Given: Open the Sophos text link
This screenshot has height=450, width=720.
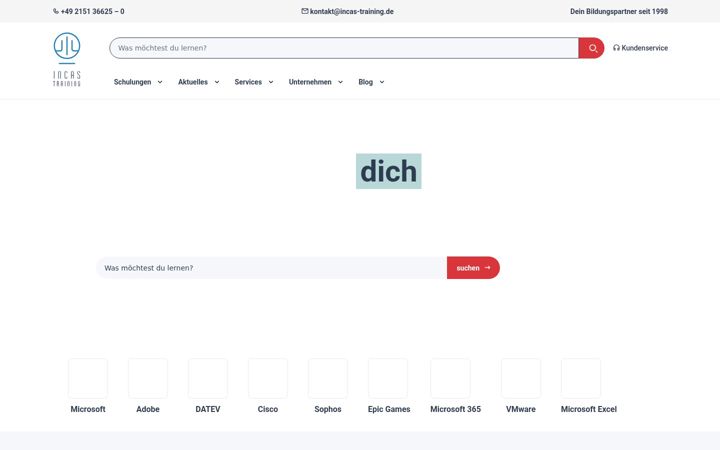Looking at the screenshot, I should [x=328, y=409].
